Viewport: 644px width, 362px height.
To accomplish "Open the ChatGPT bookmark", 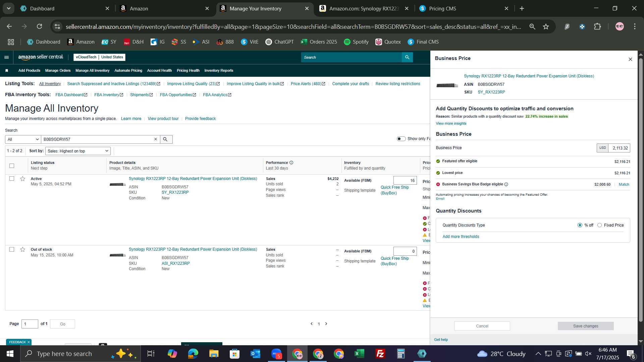I will pyautogui.click(x=279, y=42).
